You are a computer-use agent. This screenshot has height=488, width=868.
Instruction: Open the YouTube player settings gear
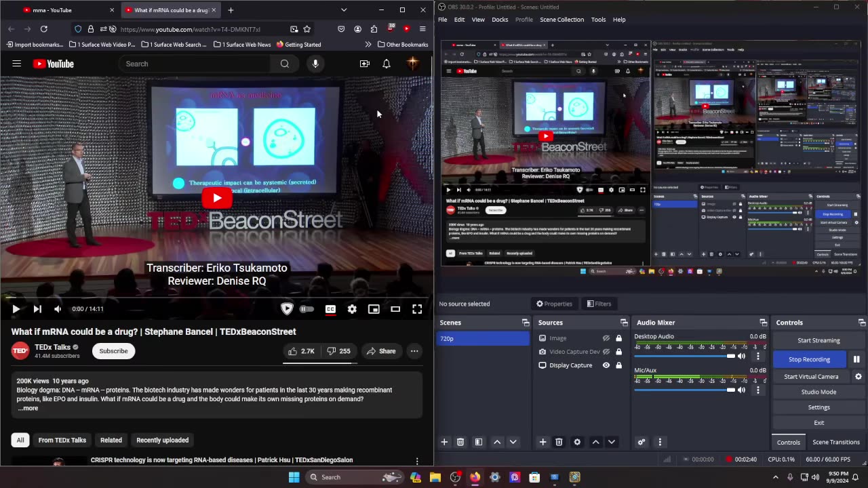click(352, 309)
